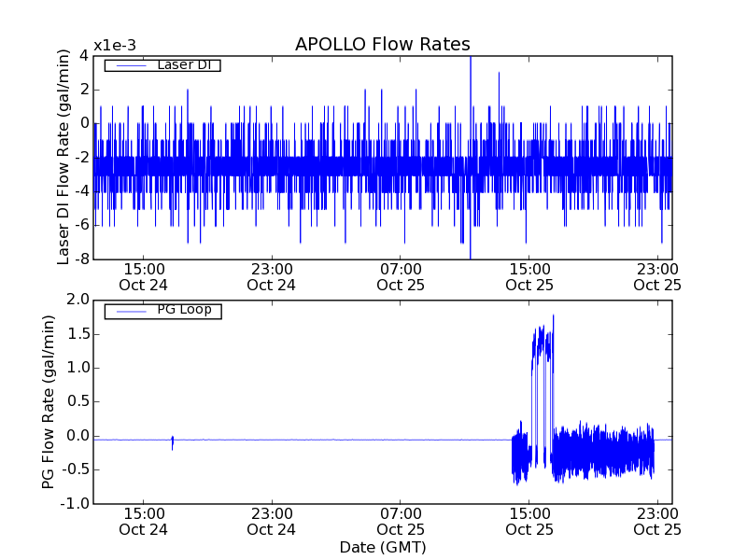Click '23:00 Oct 25' tick under top plot
747x560 pixels.
click(657, 277)
